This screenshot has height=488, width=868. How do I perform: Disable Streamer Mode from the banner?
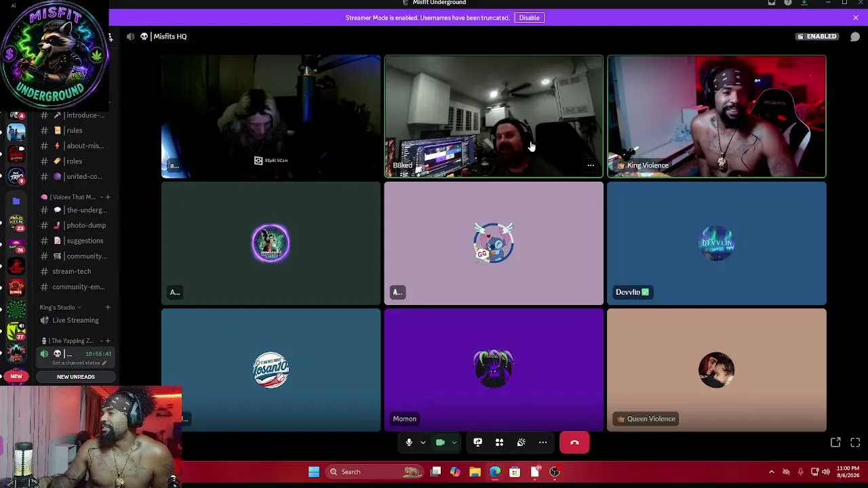tap(529, 18)
